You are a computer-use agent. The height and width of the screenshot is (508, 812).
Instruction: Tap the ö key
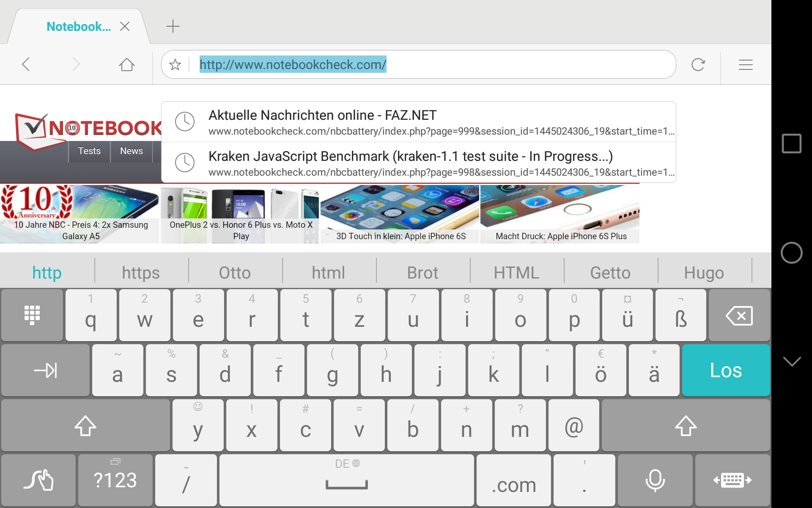601,370
